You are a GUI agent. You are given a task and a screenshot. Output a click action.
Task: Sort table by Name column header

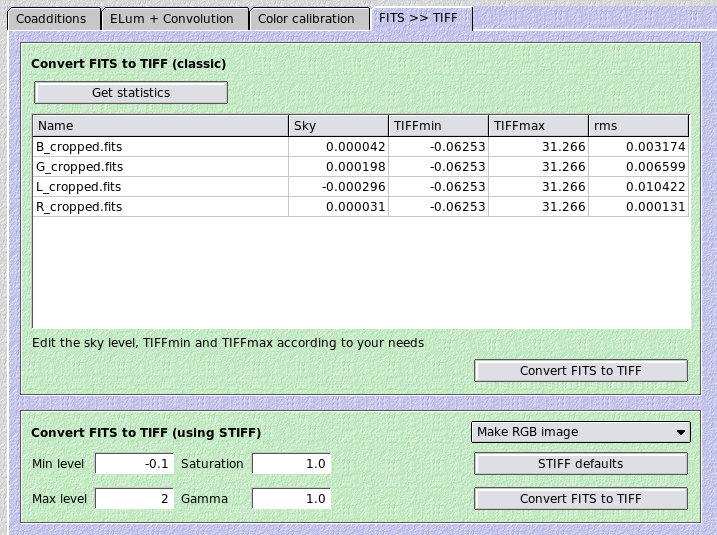160,126
